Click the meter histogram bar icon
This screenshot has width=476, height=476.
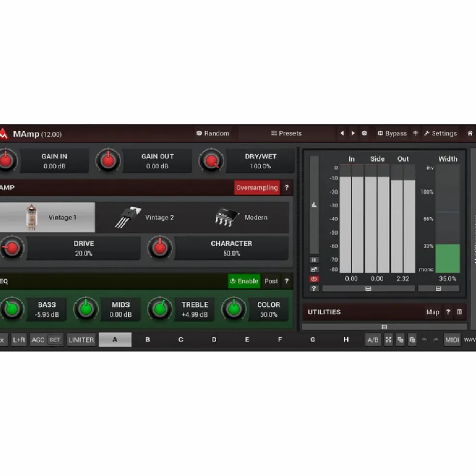pos(314,205)
